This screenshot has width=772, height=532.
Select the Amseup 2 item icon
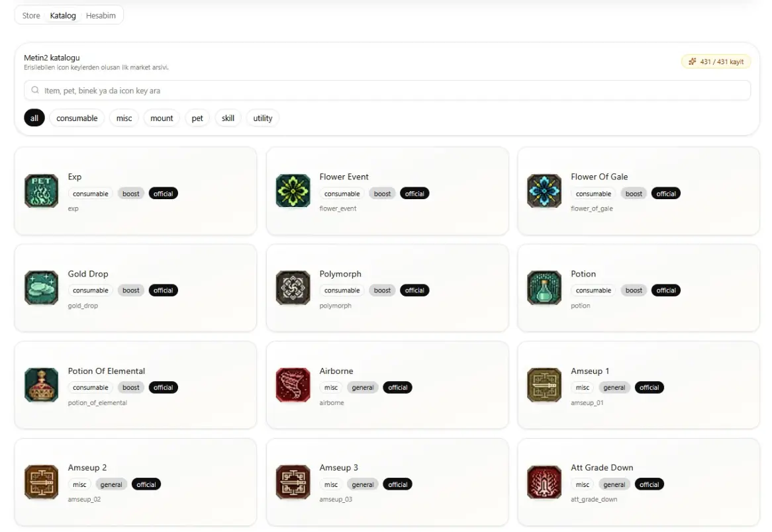point(41,482)
